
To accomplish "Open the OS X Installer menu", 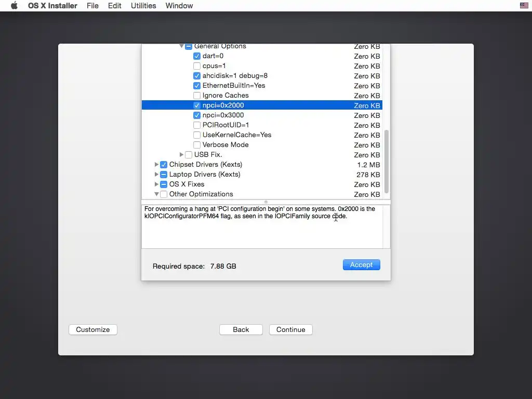I will pos(52,6).
